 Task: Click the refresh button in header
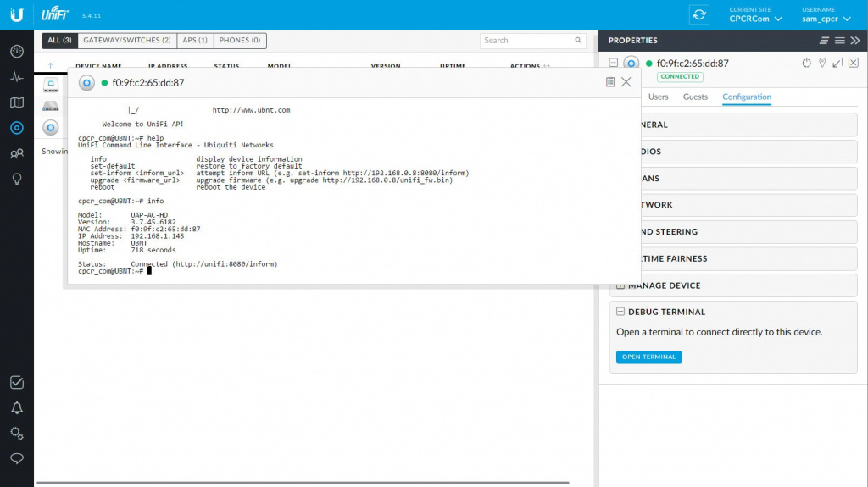pos(699,14)
